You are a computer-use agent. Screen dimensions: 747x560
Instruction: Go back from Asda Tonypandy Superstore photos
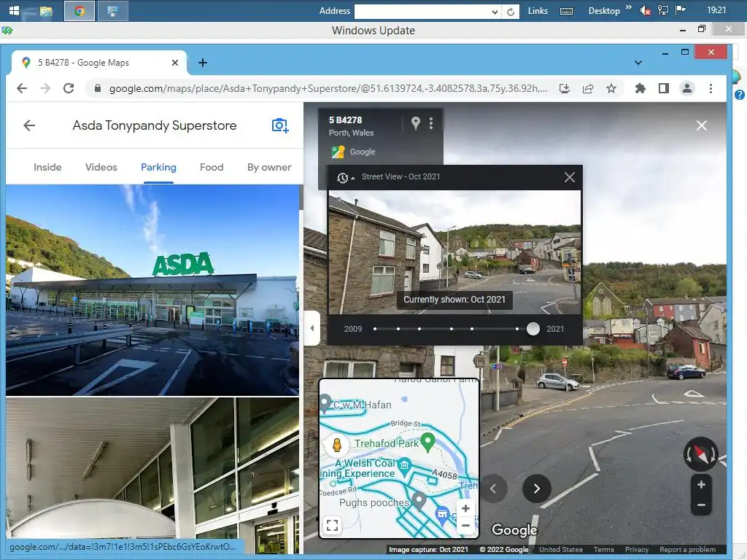click(x=29, y=125)
